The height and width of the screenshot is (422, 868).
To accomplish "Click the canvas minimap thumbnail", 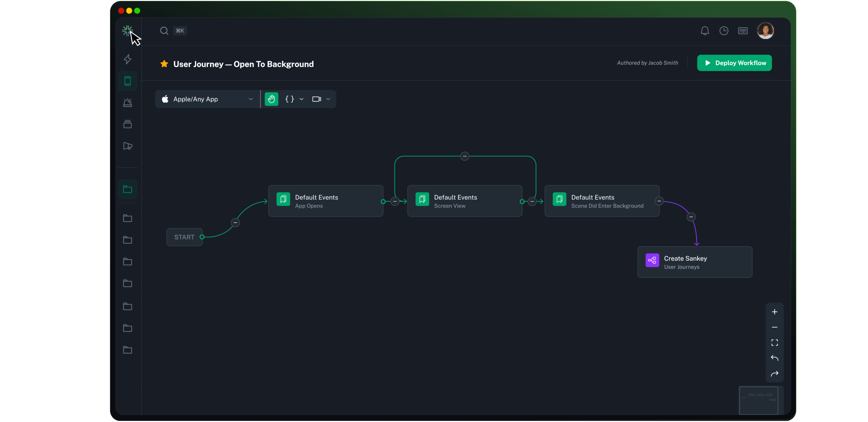I will pyautogui.click(x=758, y=400).
